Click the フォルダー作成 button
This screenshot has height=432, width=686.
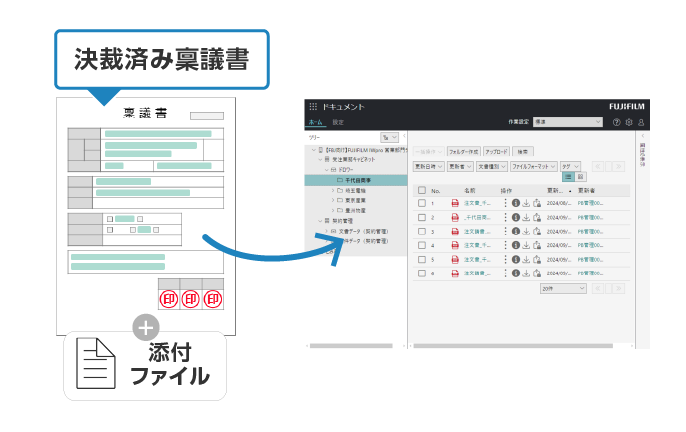coord(464,151)
